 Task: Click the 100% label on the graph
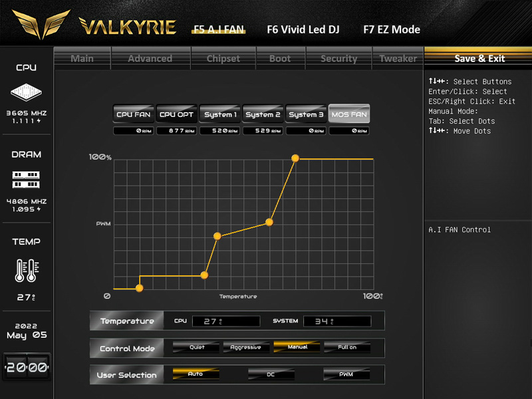pyautogui.click(x=100, y=157)
